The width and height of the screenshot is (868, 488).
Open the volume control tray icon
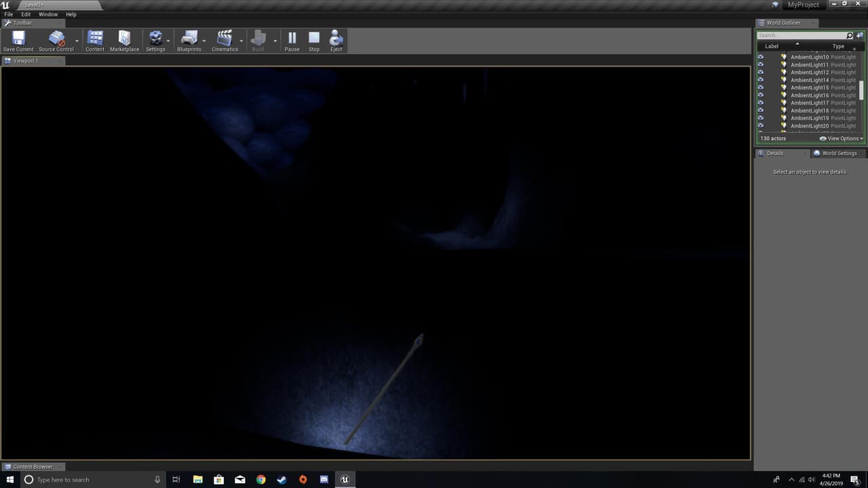tap(812, 480)
